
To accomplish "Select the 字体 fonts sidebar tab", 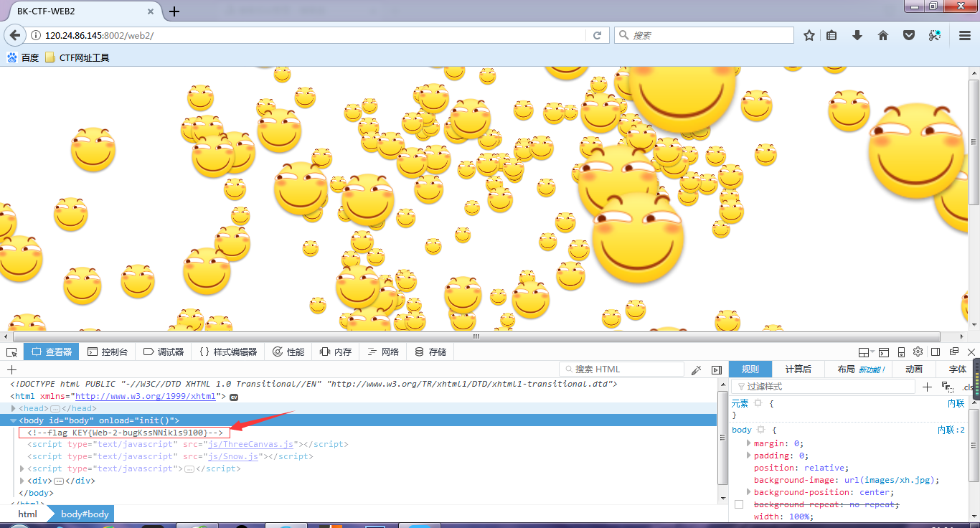I will 957,369.
